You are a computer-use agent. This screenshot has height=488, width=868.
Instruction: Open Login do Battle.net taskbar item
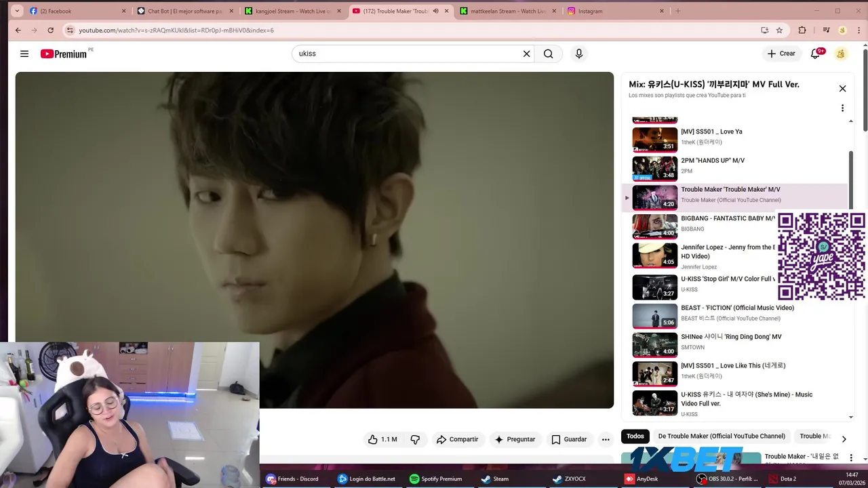coord(366,479)
